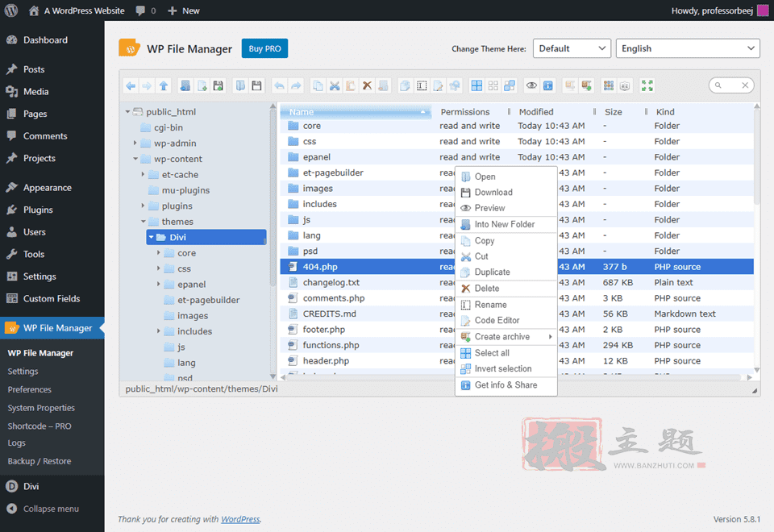This screenshot has width=774, height=532.
Task: Click the Invert selection toolbar icon
Action: (509, 86)
